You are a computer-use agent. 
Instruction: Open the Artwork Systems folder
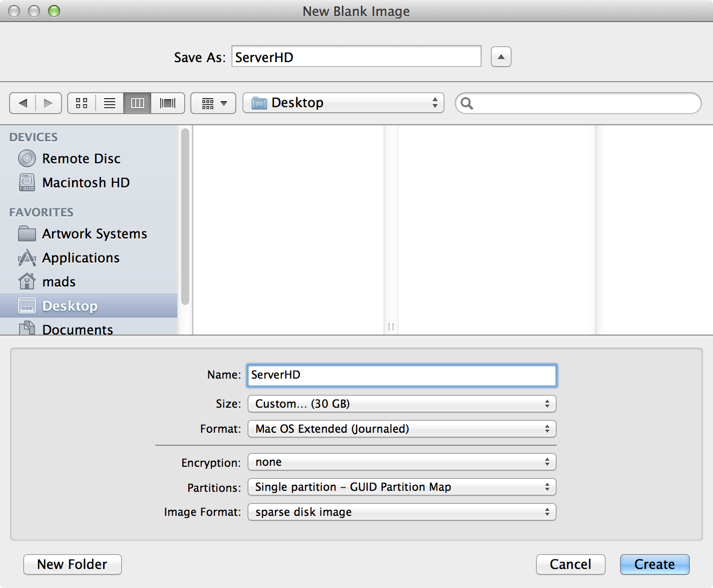[x=94, y=233]
